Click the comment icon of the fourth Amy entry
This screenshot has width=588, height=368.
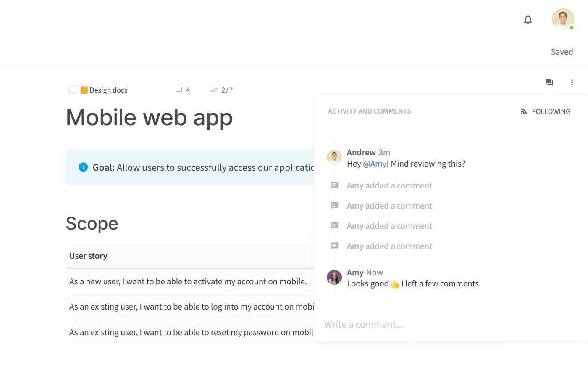point(334,246)
